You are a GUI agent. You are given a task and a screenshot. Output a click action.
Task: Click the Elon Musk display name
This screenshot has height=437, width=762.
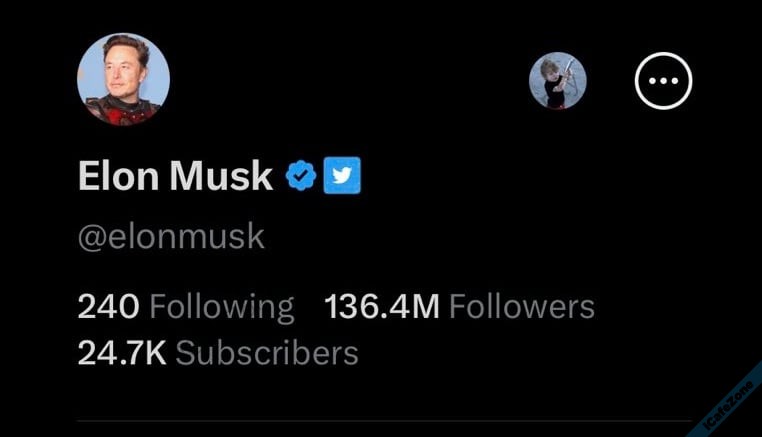[x=175, y=177]
